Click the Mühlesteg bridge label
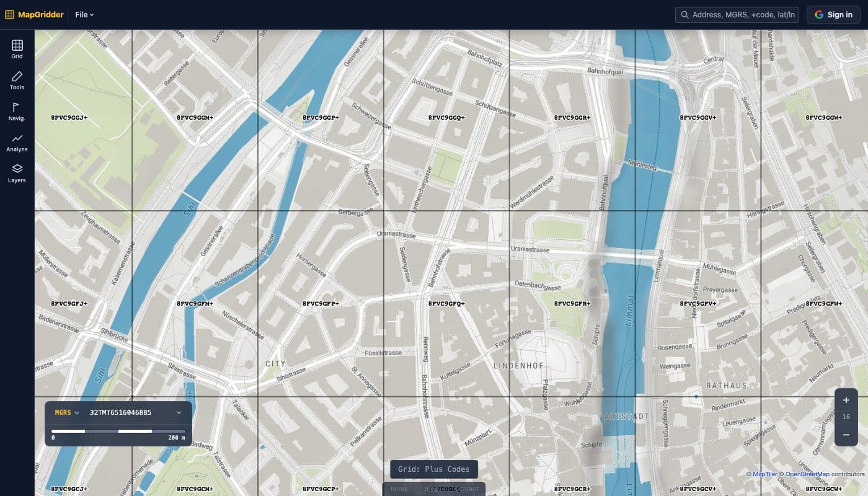The height and width of the screenshot is (496, 868). pos(642,166)
